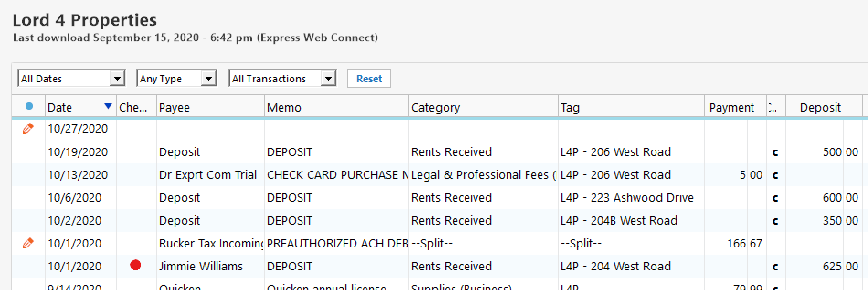Screen dimensions: 868x290
Task: Toggle cleared mark on 223 Ashwood Drive row
Action: [x=775, y=198]
